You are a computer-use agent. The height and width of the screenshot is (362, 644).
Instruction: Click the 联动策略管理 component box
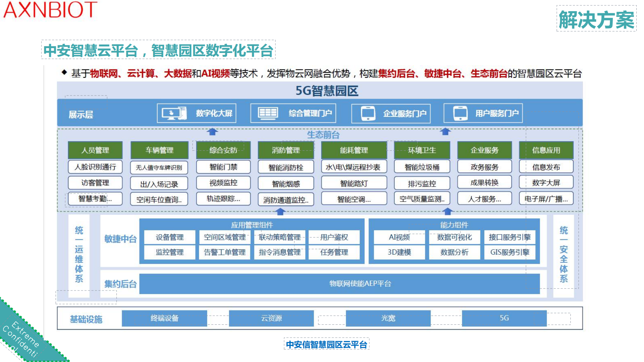(280, 237)
